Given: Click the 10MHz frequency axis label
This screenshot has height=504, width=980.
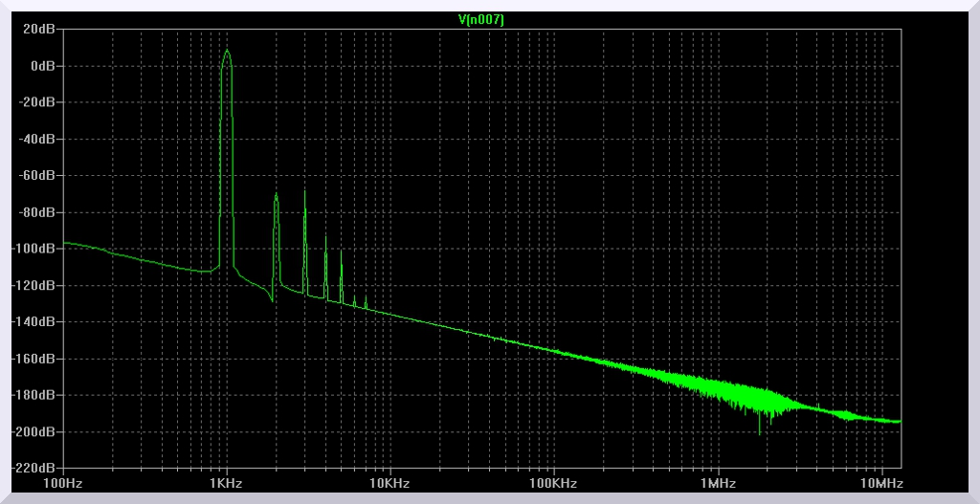Looking at the screenshot, I should tap(879, 484).
